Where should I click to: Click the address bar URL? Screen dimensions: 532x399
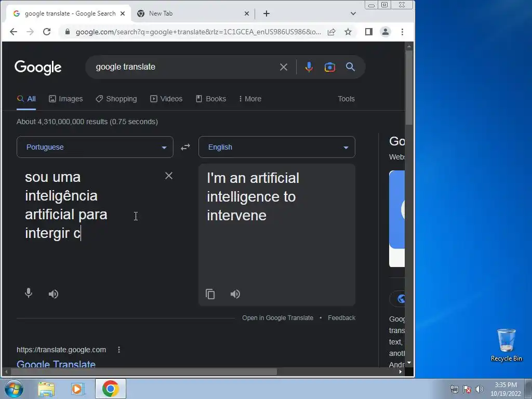(198, 32)
